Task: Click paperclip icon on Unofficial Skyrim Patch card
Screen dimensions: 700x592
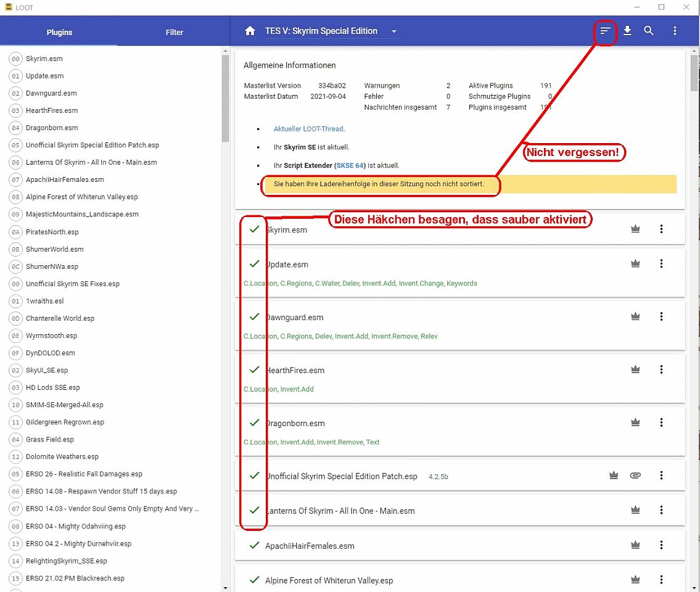Action: point(635,475)
